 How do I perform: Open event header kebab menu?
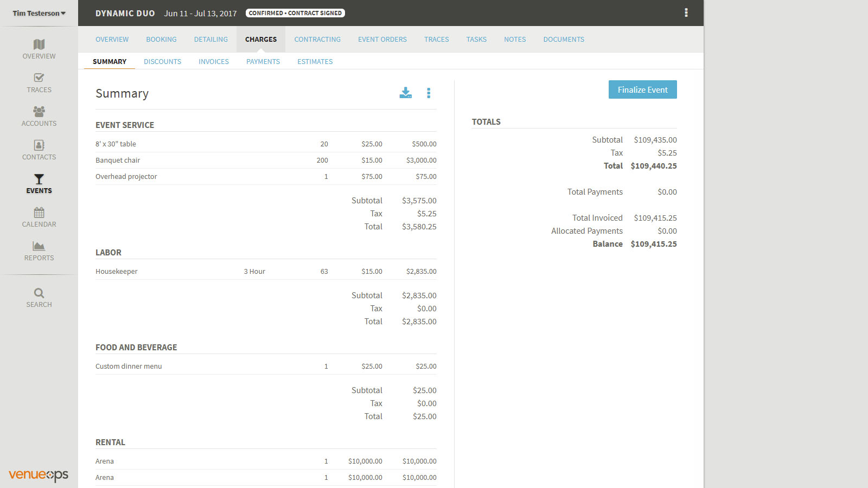point(686,13)
